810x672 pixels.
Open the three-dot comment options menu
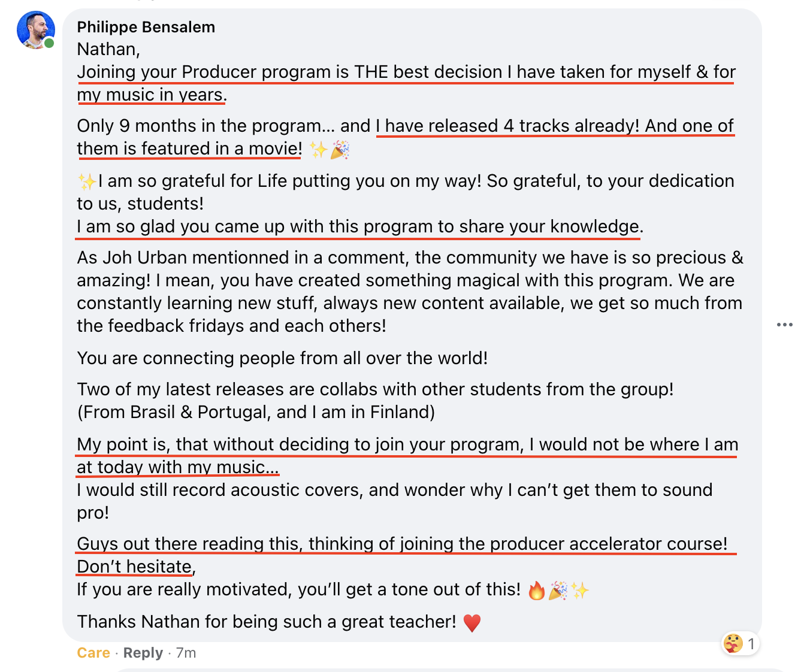tap(785, 325)
